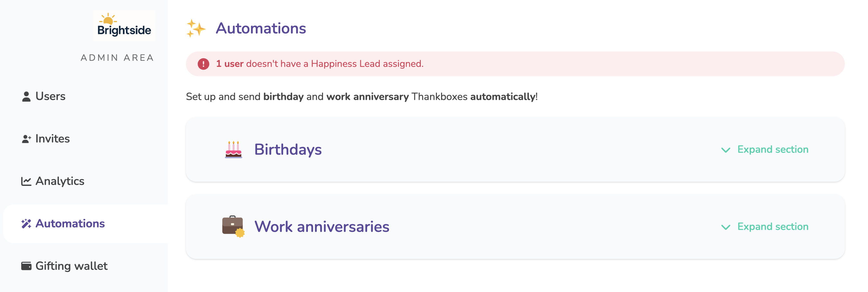
Task: Open the Gifting wallet page
Action: [65, 266]
